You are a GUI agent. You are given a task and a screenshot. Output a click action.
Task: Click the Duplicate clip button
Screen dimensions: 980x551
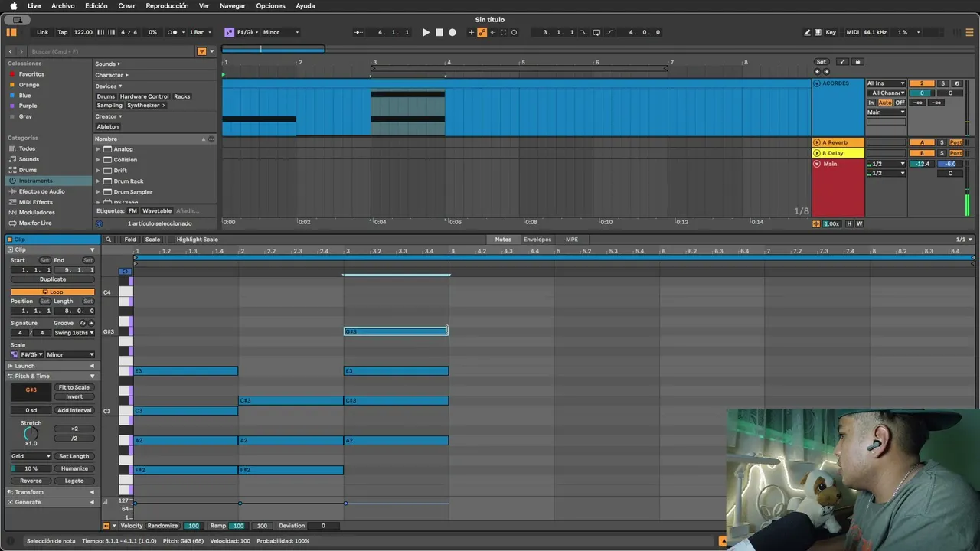[x=53, y=279]
